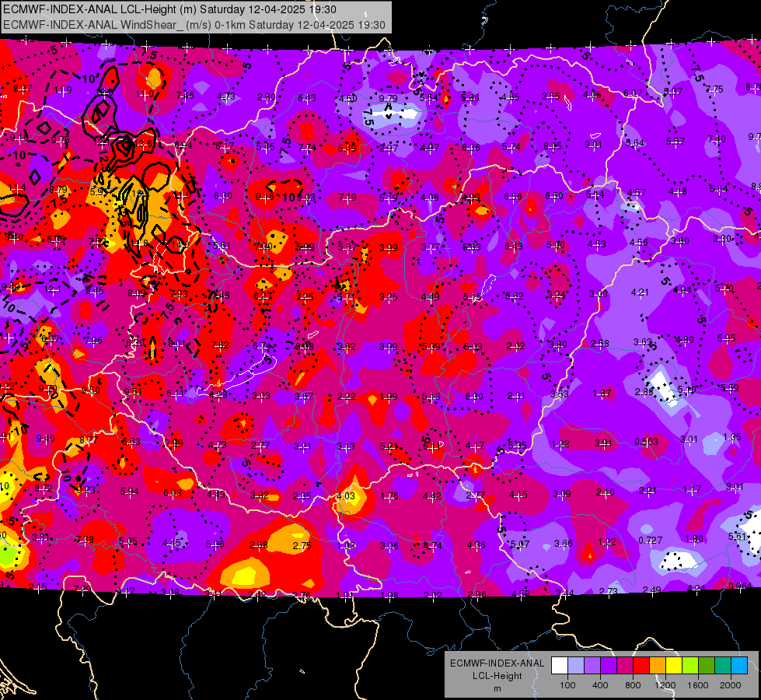Click the grid value 5.61

point(737,536)
